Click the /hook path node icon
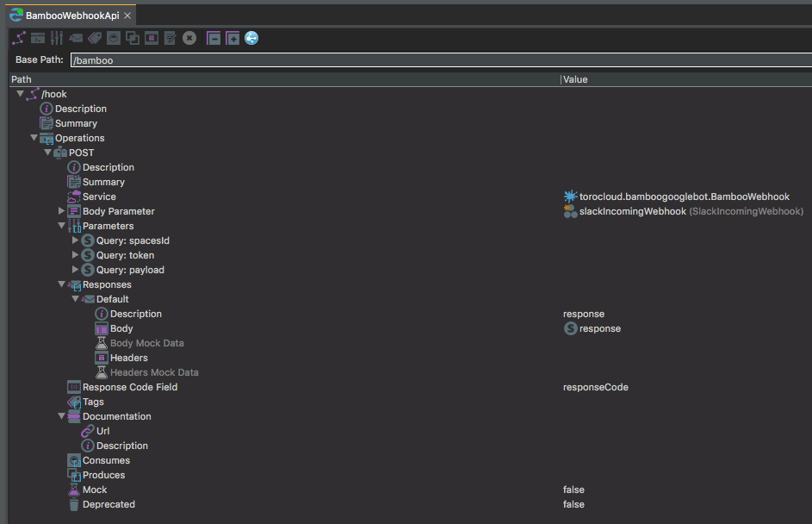The image size is (812, 524). coord(33,94)
